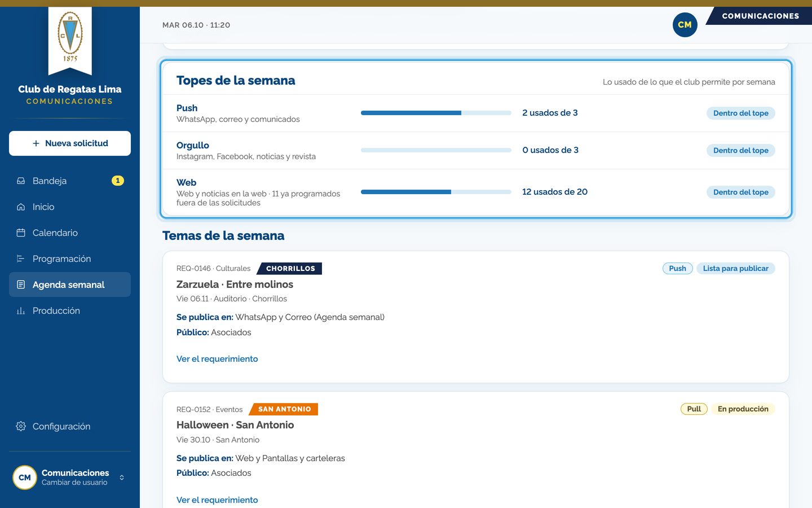
Task: Select Programación in the sidebar
Action: pos(70,259)
